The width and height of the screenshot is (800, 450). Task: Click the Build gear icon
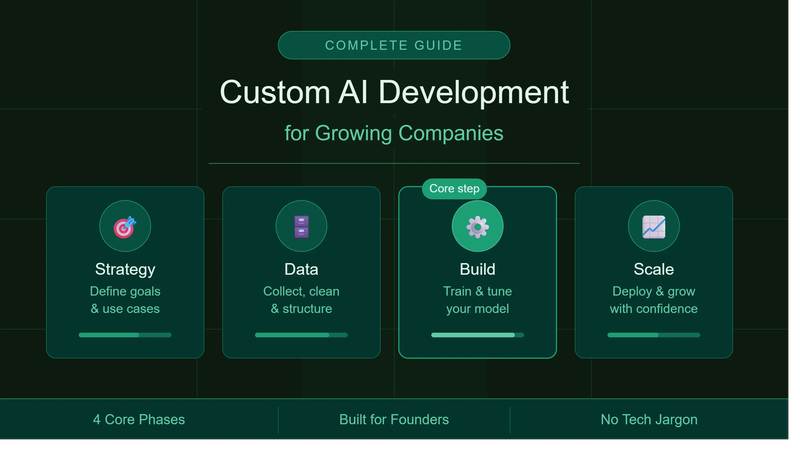point(477,226)
